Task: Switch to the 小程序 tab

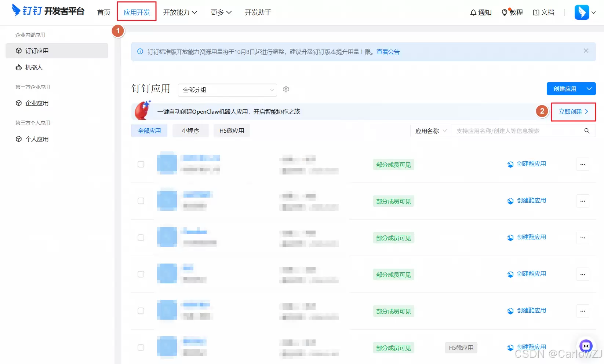Action: (x=190, y=130)
